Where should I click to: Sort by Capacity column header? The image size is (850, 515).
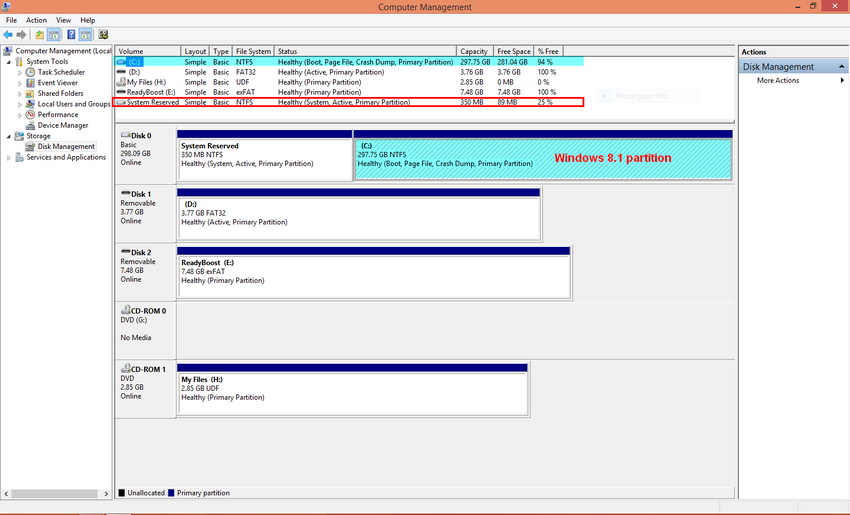[x=475, y=52]
